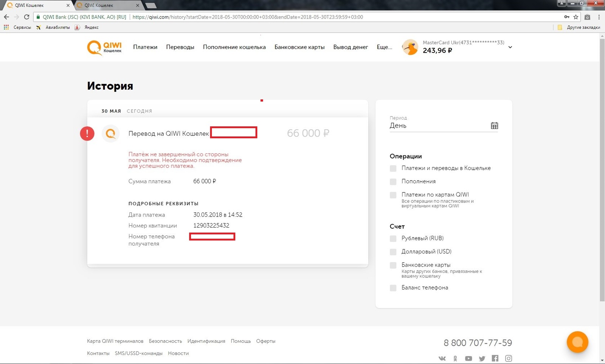
Task: Open the Безопасность footer link
Action: click(x=165, y=341)
